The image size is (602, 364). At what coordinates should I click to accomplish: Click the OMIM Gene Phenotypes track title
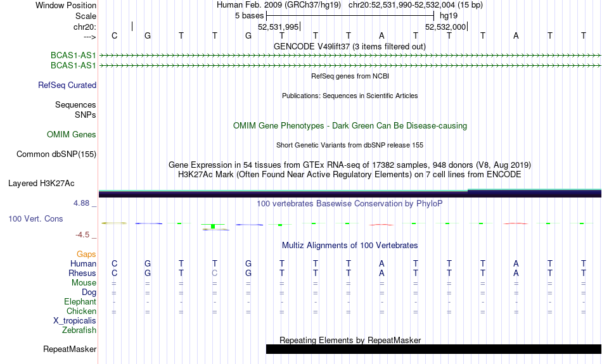click(350, 126)
